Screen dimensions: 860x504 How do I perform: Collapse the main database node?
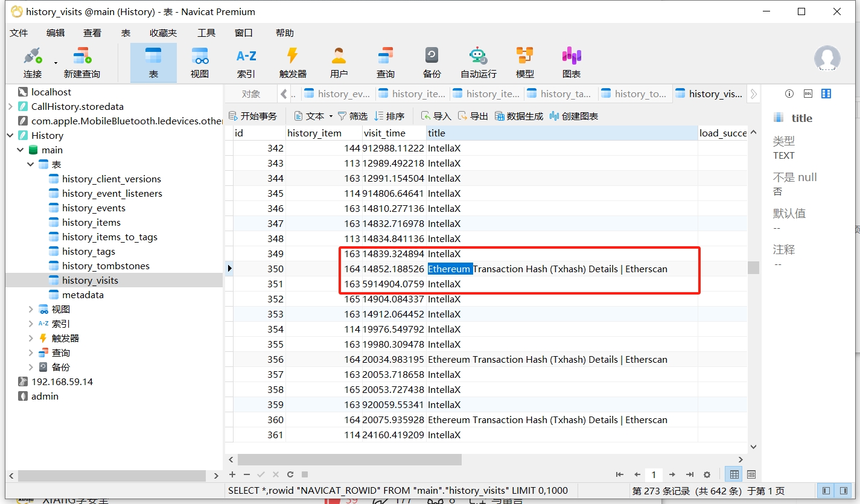click(x=21, y=150)
